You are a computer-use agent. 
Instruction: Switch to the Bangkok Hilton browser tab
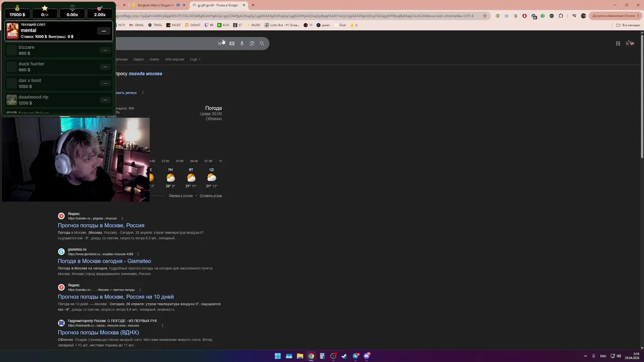click(x=156, y=5)
